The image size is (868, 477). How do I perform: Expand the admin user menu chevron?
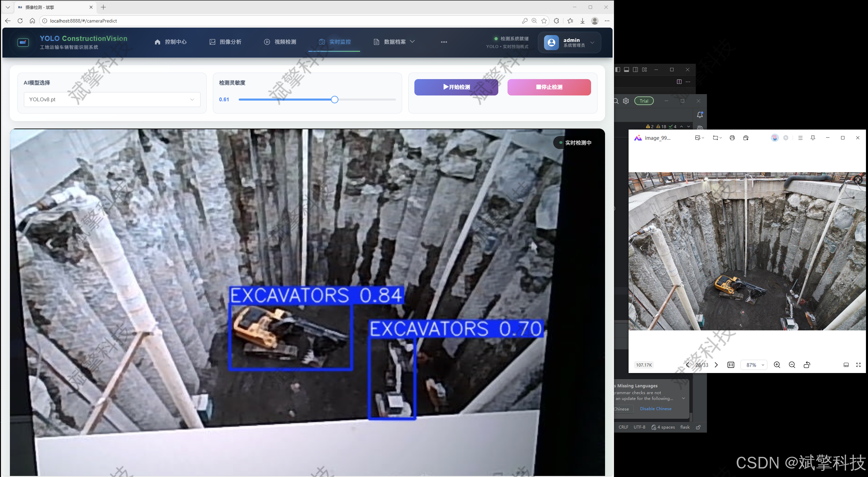point(592,43)
